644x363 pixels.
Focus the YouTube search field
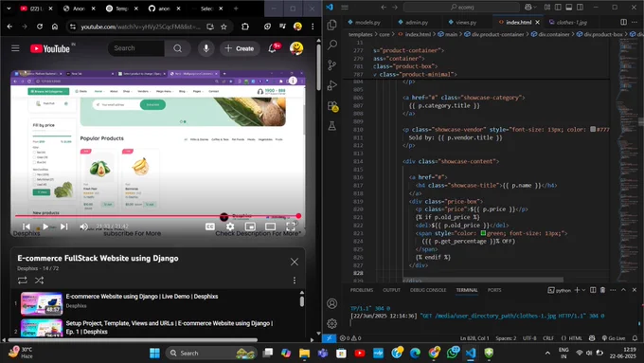coord(136,48)
